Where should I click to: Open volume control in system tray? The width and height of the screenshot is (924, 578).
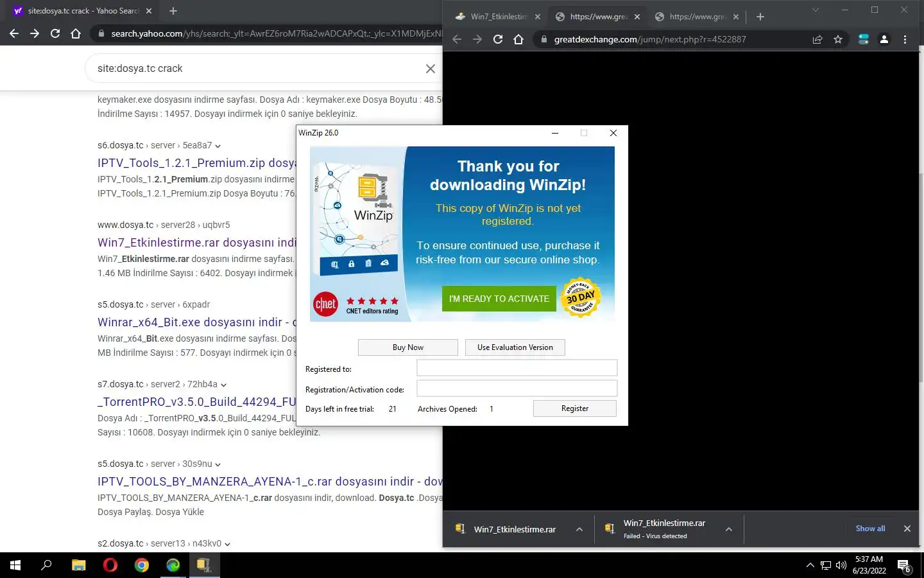841,565
